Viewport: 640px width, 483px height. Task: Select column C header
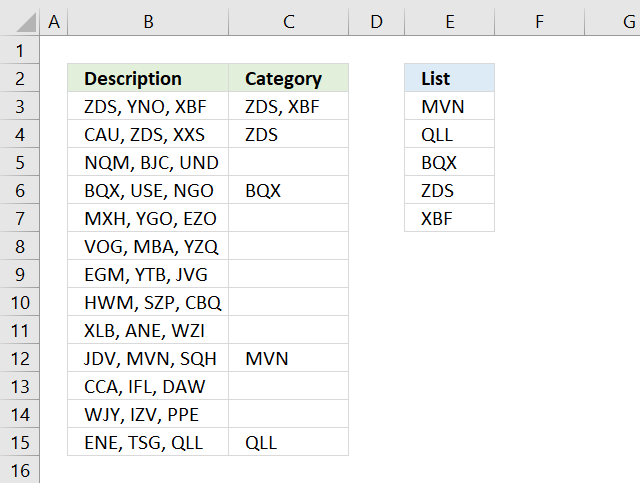[288, 21]
